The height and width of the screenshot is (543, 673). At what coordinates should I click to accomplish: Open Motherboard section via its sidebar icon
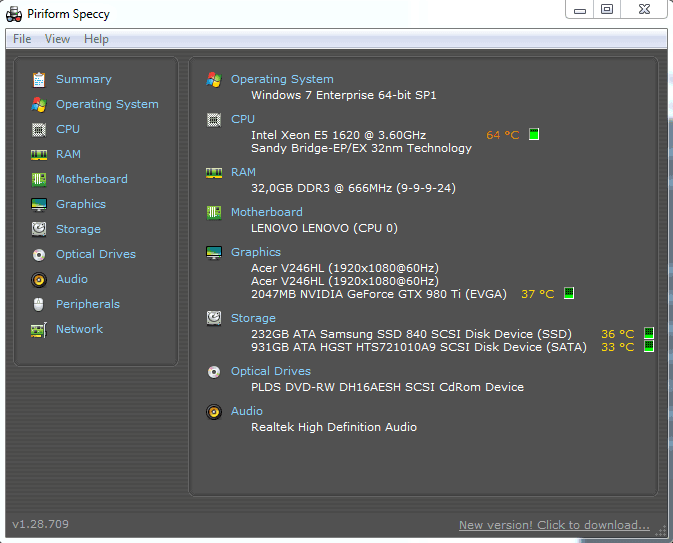tap(39, 179)
